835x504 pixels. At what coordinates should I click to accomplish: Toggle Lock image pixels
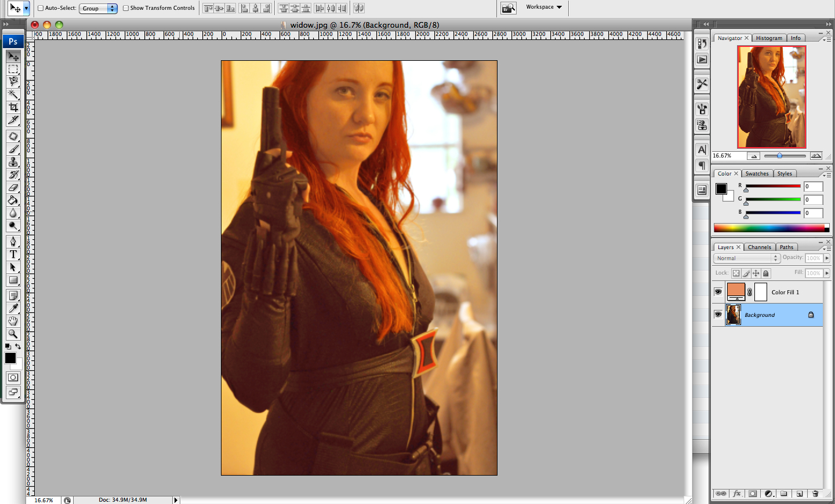(x=746, y=273)
